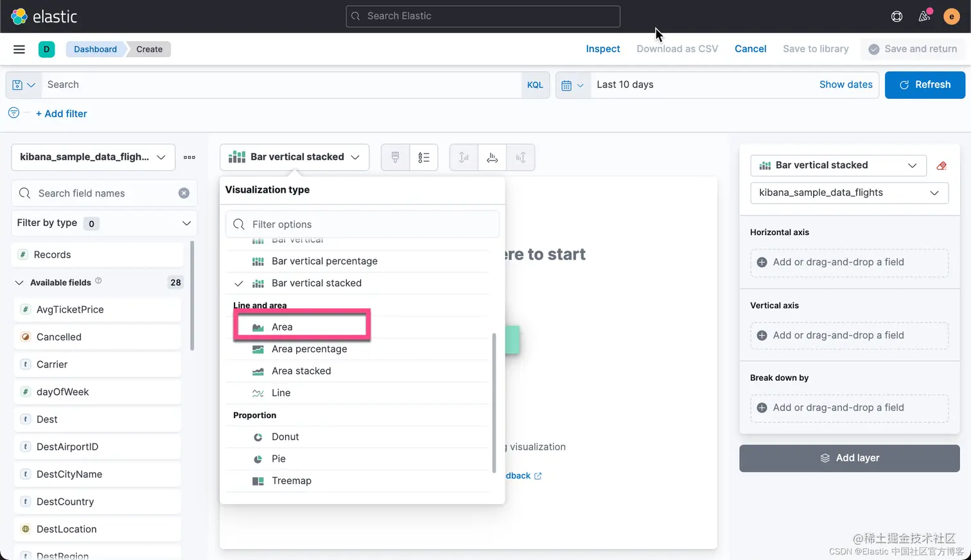Screen dimensions: 971x560
Task: Click the Cancelled field type icon
Action: pyautogui.click(x=26, y=337)
